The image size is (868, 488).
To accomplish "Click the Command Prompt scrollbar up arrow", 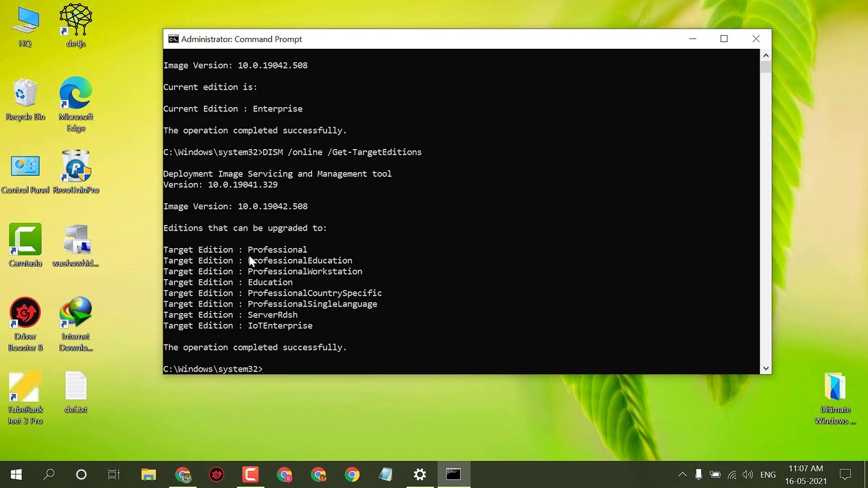I will 766,55.
